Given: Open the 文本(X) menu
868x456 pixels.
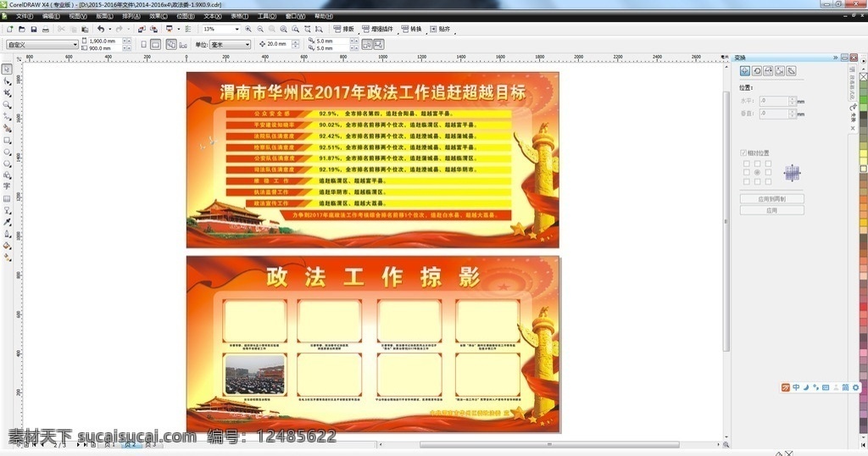Looking at the screenshot, I should 213,17.
